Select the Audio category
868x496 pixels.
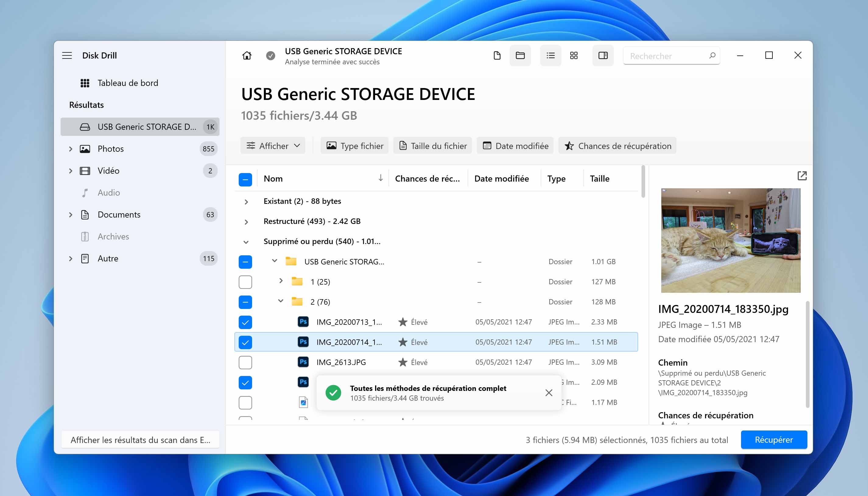109,193
